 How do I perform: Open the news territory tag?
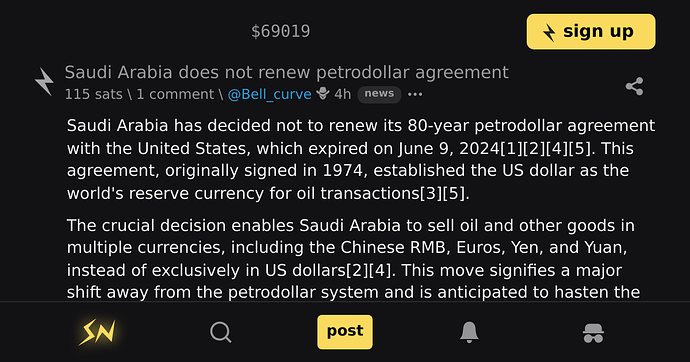click(379, 94)
